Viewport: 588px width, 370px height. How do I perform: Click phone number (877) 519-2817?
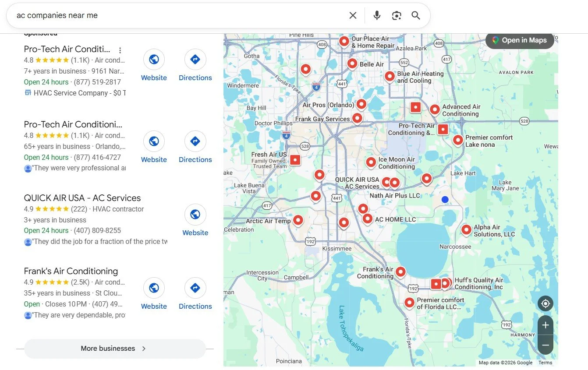[97, 82]
